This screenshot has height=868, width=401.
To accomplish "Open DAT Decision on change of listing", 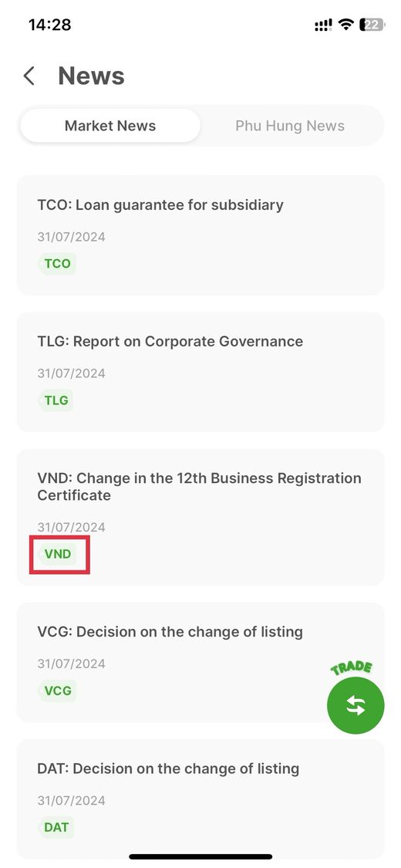I will click(x=200, y=799).
